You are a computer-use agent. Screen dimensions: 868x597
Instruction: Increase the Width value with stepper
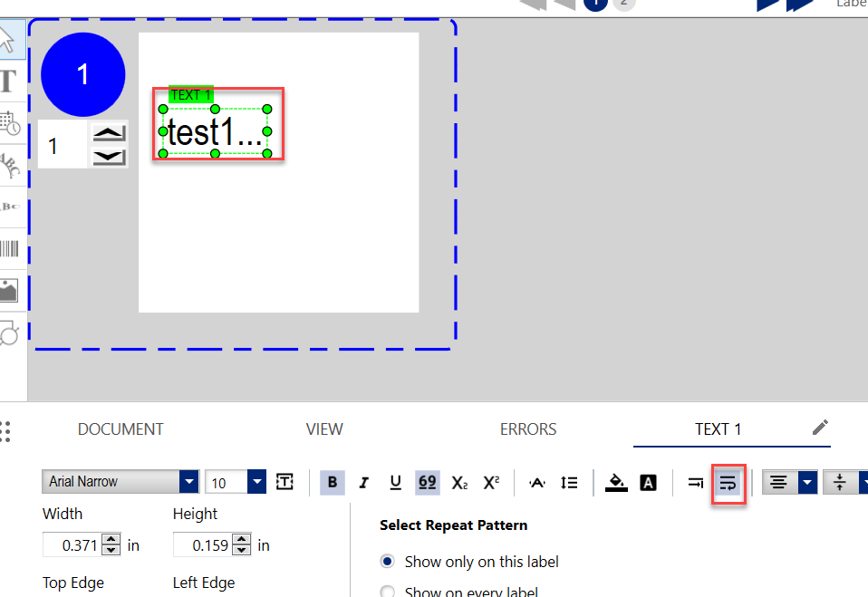[111, 540]
